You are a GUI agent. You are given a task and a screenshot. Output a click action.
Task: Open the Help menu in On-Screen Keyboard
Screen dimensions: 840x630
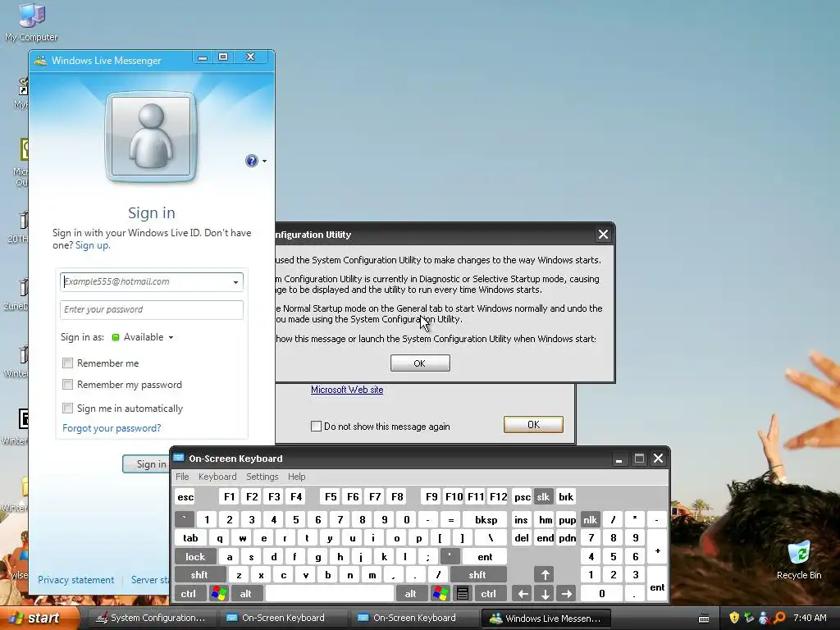click(x=296, y=477)
